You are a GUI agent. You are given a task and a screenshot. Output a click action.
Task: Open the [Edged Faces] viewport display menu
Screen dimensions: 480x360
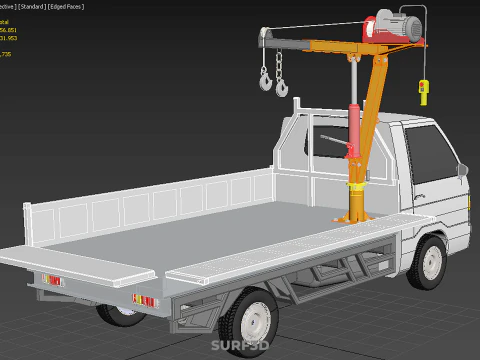point(66,7)
